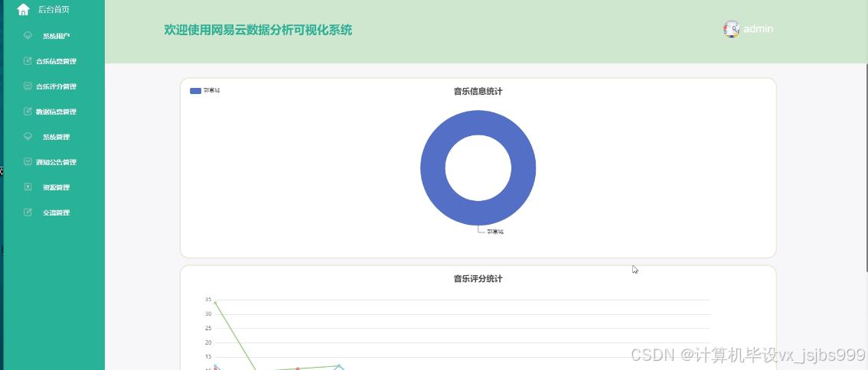Toggle the blue 郭富城 legend swatch

pos(195,91)
